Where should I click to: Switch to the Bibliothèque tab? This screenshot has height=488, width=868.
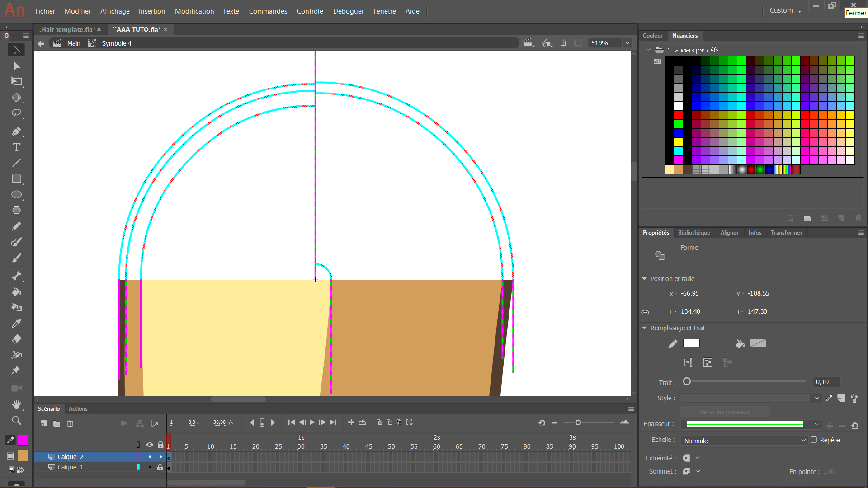click(693, 233)
